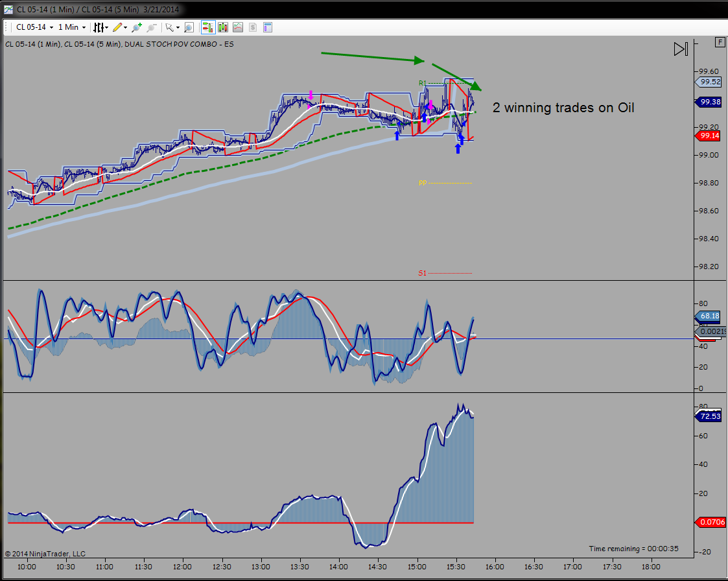728x581 pixels.
Task: Click the Time remaining counter text
Action: tap(634, 549)
